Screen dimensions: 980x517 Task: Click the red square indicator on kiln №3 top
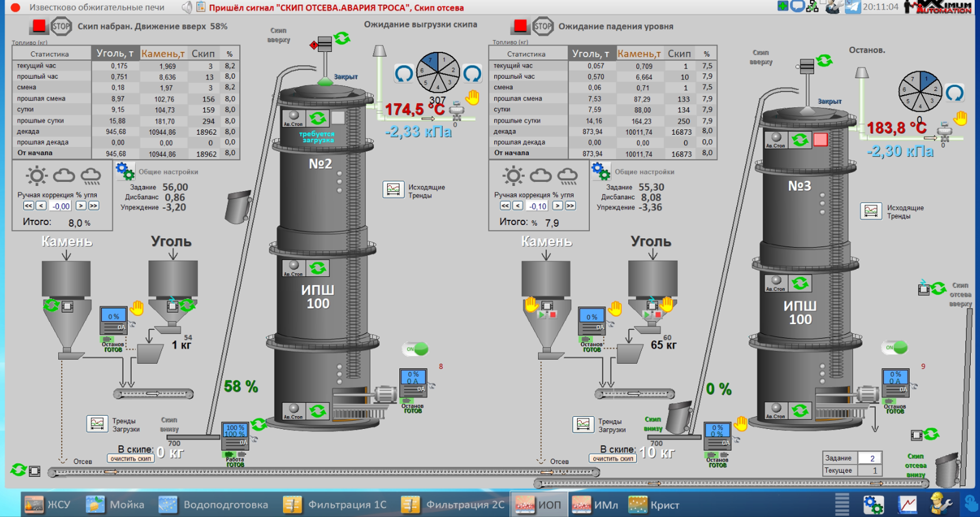tap(821, 140)
